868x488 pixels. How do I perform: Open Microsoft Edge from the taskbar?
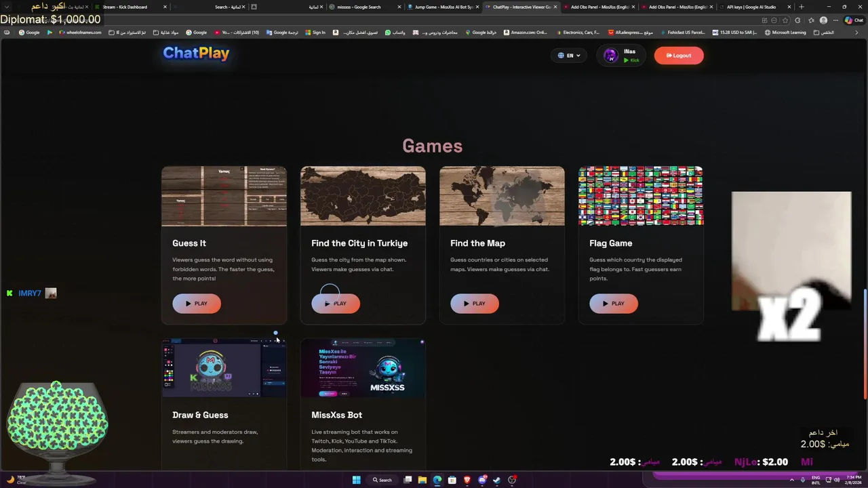(437, 480)
